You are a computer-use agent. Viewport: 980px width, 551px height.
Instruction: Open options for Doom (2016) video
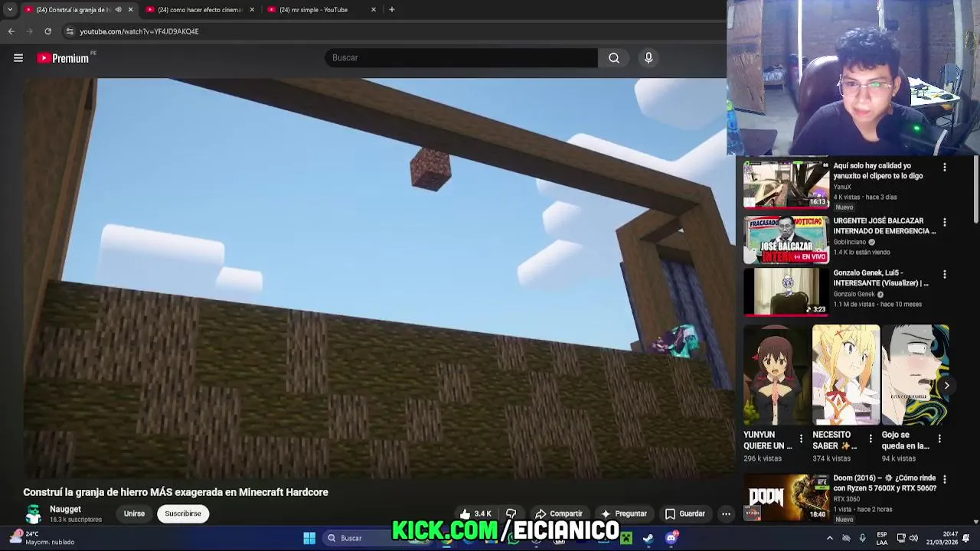(944, 479)
